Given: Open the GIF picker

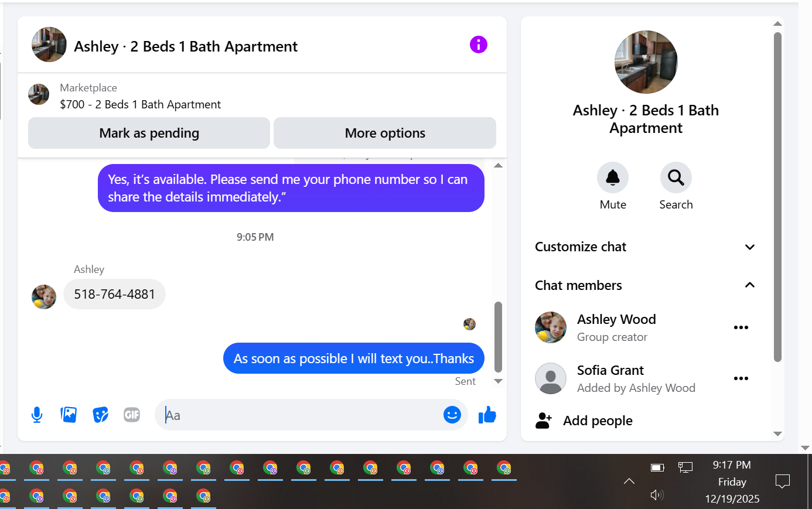Looking at the screenshot, I should point(132,415).
